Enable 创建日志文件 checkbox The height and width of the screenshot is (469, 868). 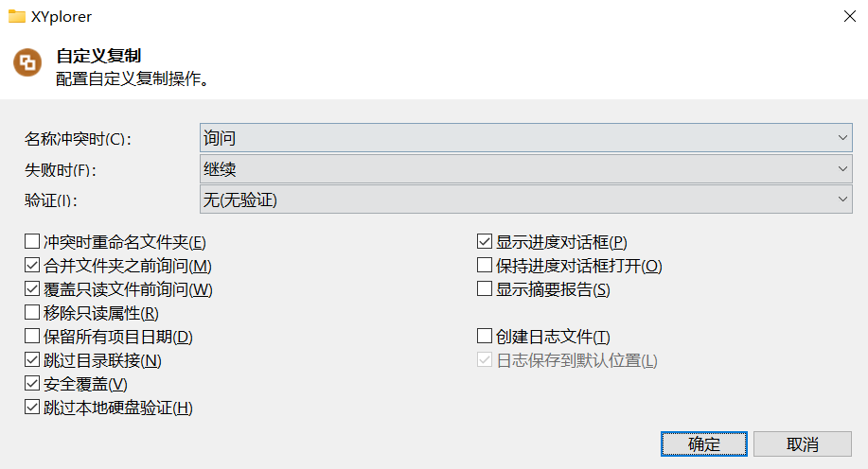tap(485, 336)
